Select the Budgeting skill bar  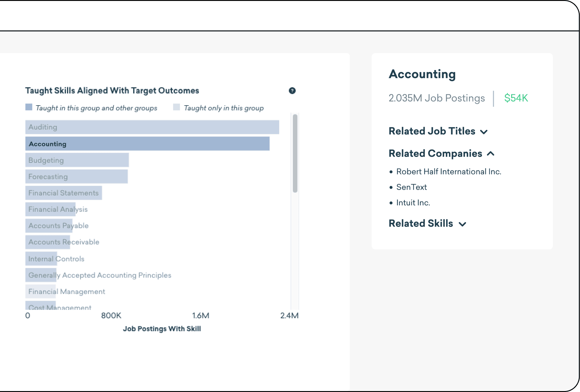(77, 160)
